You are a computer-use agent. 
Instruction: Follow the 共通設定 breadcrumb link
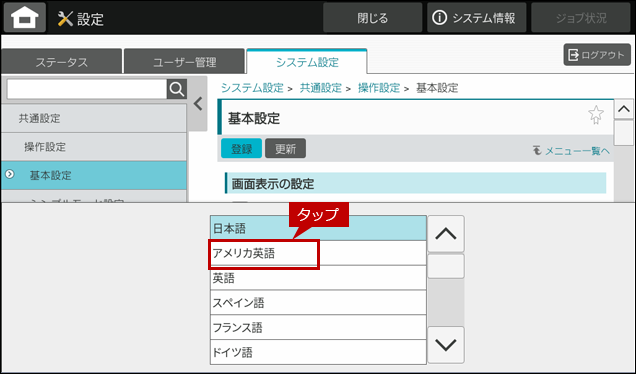click(320, 88)
